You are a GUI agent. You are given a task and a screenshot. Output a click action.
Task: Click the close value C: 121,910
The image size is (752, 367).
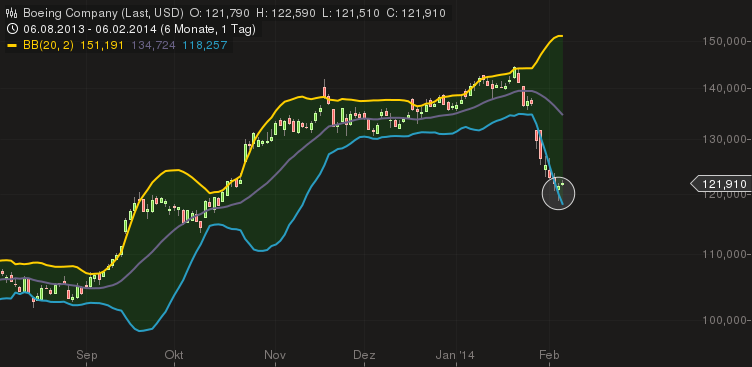[x=415, y=13]
